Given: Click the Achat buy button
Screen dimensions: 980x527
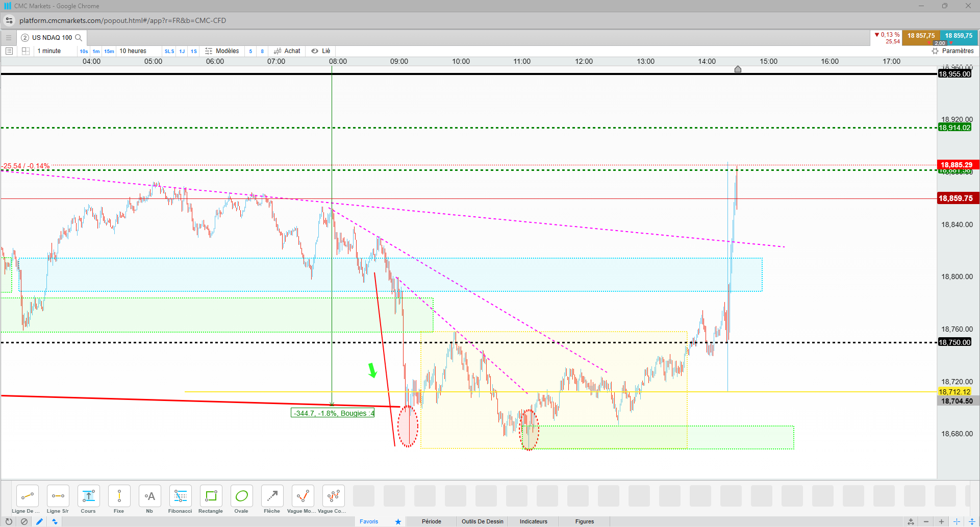Looking at the screenshot, I should point(287,51).
